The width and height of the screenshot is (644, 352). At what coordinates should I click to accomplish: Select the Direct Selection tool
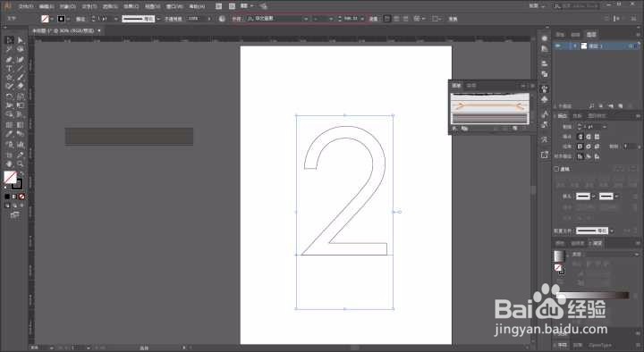pos(20,40)
